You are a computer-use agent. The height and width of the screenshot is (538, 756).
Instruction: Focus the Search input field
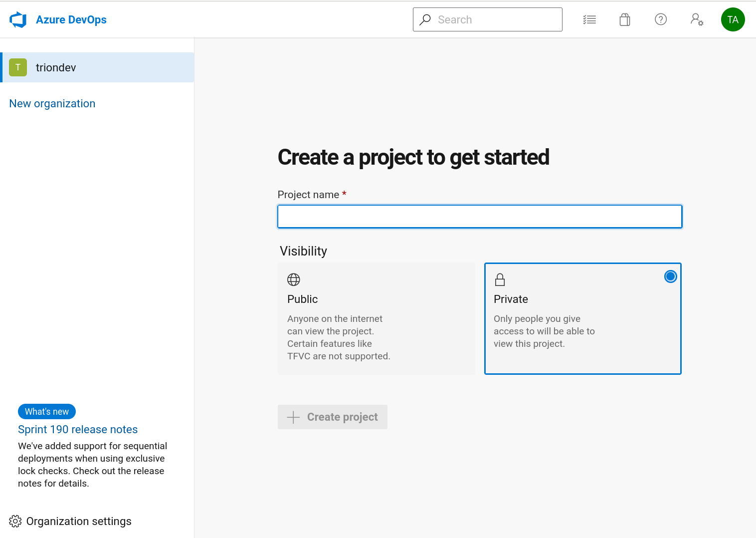(x=488, y=19)
